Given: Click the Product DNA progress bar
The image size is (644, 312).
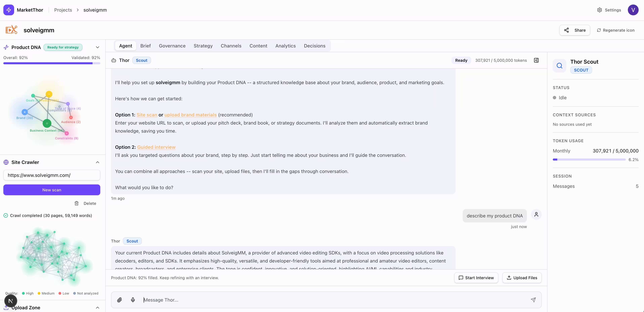Looking at the screenshot, I should click(52, 63).
